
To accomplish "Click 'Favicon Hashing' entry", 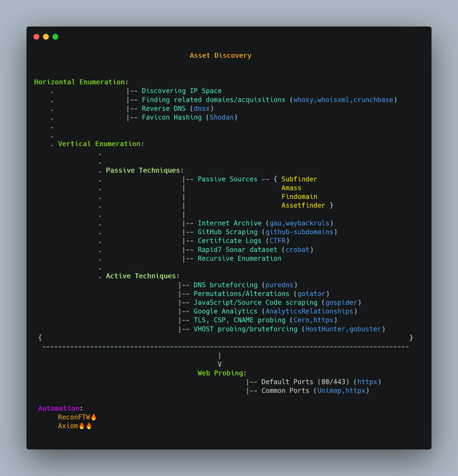I will pyautogui.click(x=171, y=117).
